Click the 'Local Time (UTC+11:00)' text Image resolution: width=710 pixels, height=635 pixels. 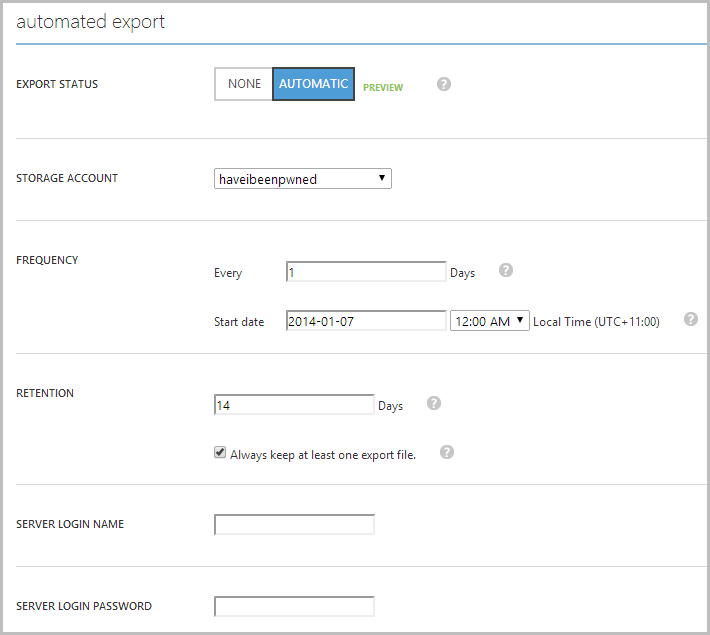click(596, 322)
